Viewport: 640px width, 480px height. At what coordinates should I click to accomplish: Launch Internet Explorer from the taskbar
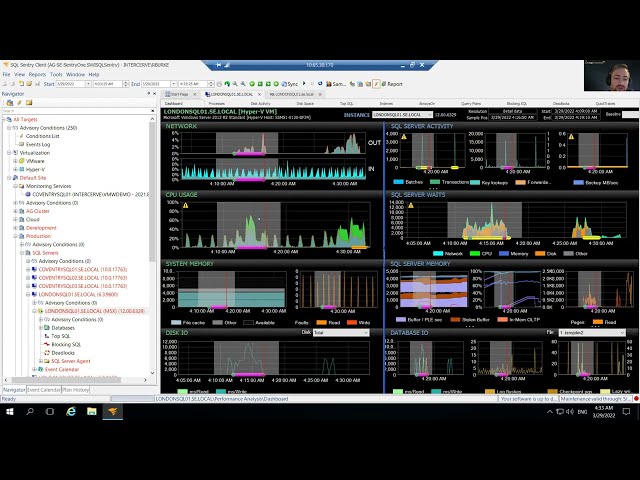[x=71, y=411]
